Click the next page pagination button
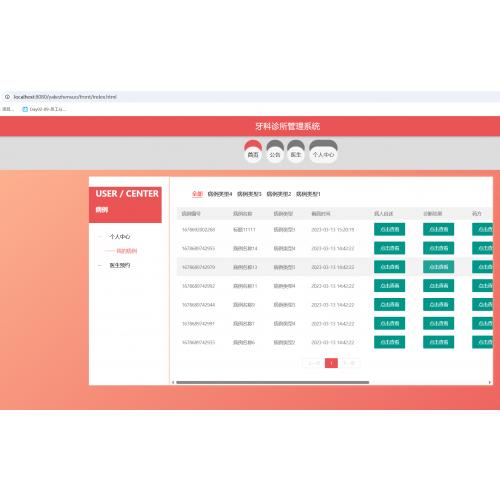 (x=349, y=363)
